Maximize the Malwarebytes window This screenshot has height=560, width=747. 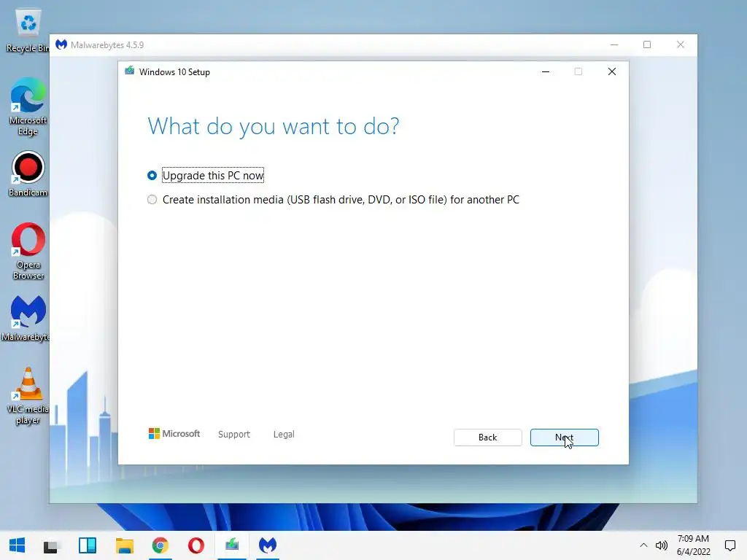[647, 44]
